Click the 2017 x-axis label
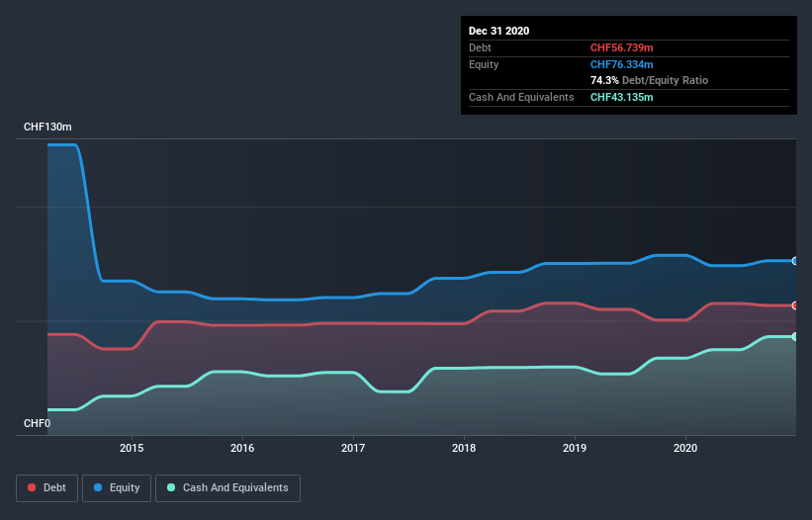 (353, 448)
